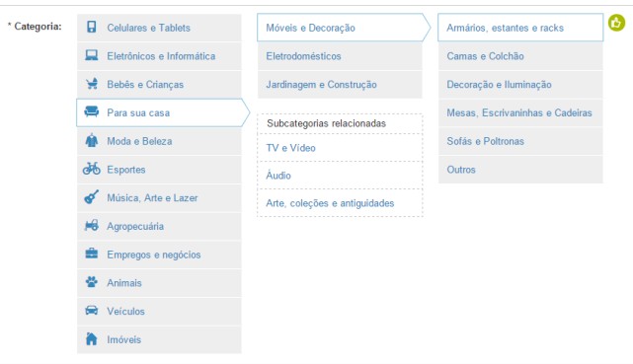Click the bicycle icon for Esportes
Screen dimensions: 633x364
[x=92, y=169]
